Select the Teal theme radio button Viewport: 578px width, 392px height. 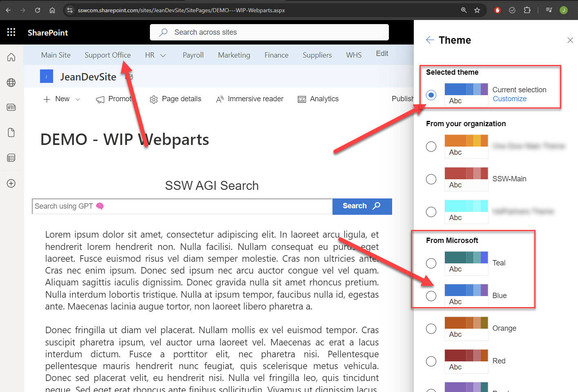tap(431, 263)
